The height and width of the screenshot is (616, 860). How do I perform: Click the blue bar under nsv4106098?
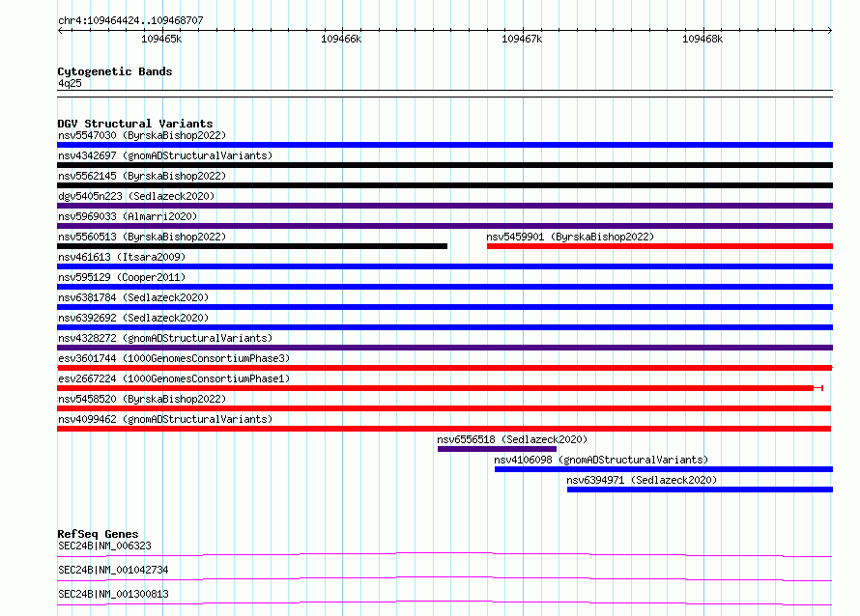tap(664, 469)
